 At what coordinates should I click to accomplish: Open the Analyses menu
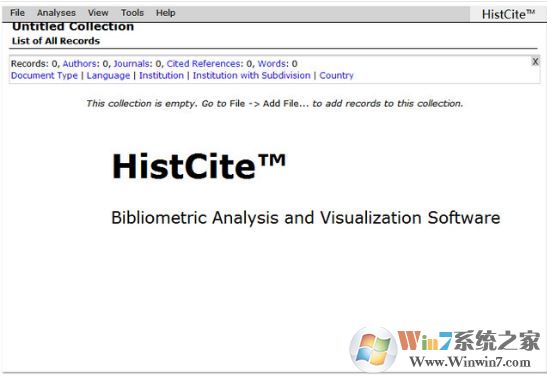pyautogui.click(x=56, y=13)
